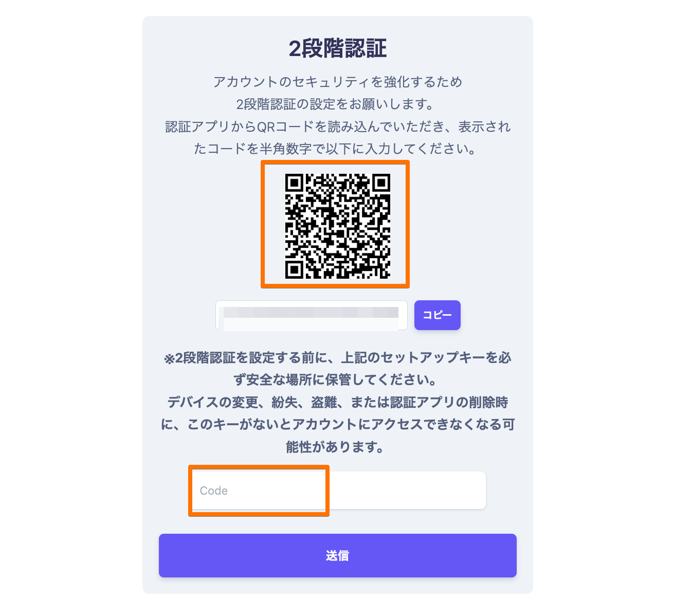The width and height of the screenshot is (692, 616).
Task: Click the unhighlighted blank part of Code field
Action: [x=407, y=491]
